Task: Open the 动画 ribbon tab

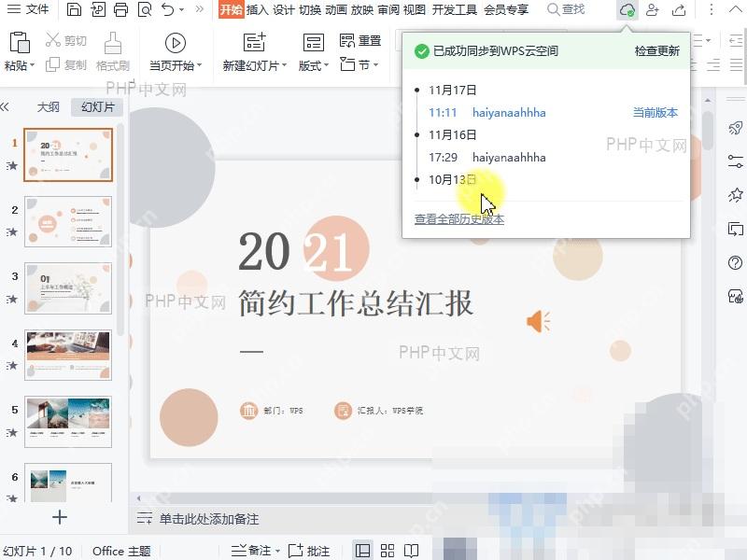Action: pyautogui.click(x=336, y=9)
